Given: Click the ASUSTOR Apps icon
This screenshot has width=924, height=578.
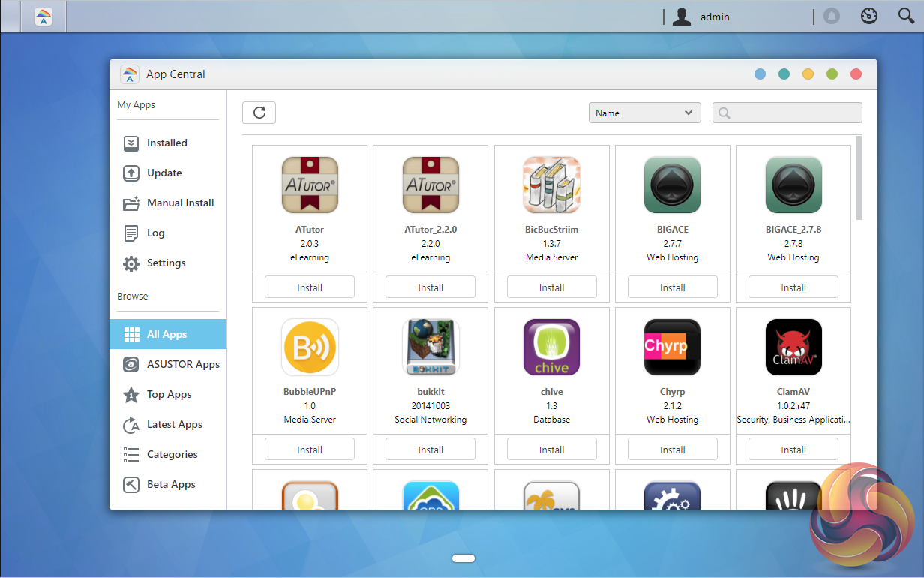Looking at the screenshot, I should (x=131, y=364).
